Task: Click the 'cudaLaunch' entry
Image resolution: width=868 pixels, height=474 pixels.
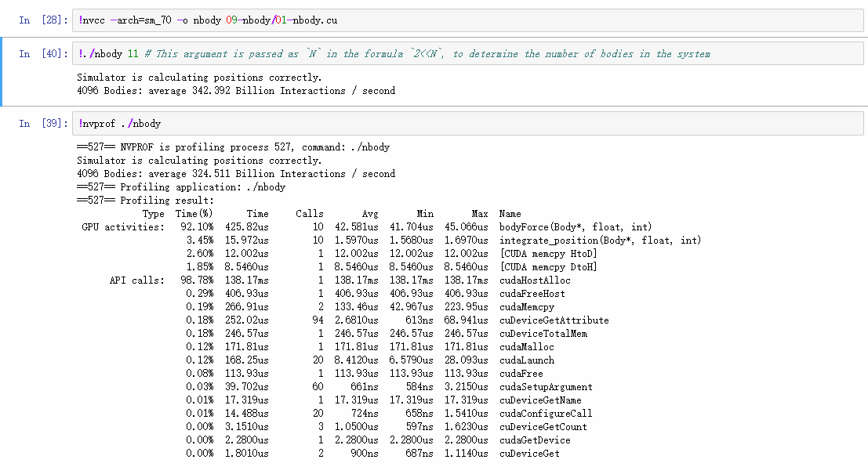Action: 526,360
